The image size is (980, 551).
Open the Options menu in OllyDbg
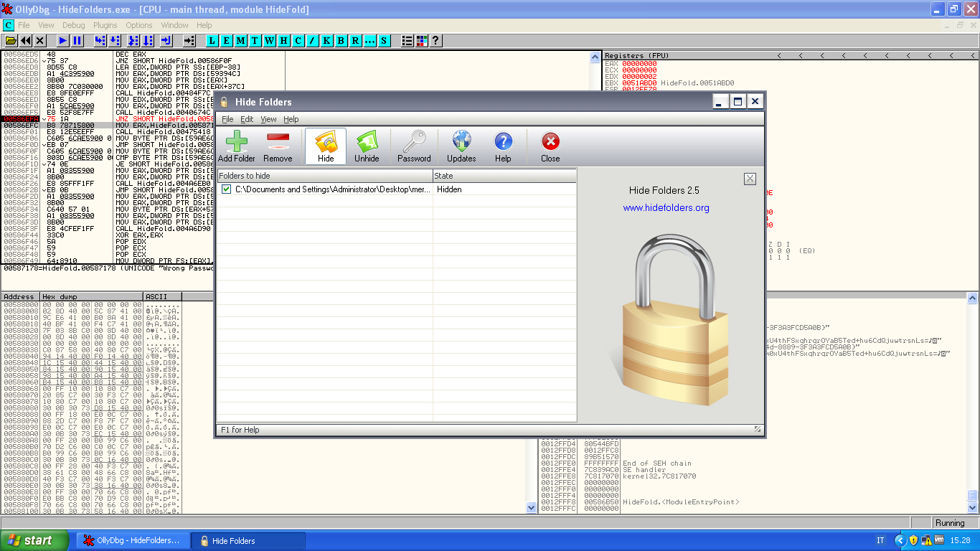pos(139,25)
